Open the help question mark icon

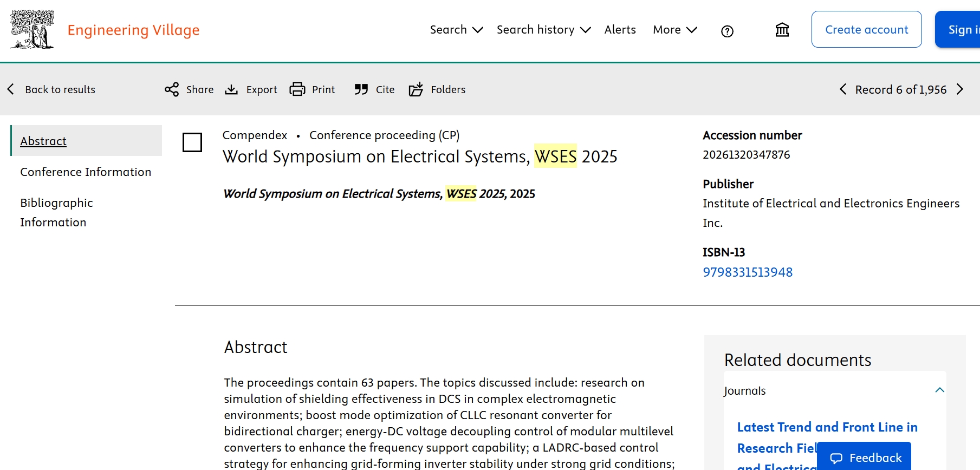tap(727, 31)
